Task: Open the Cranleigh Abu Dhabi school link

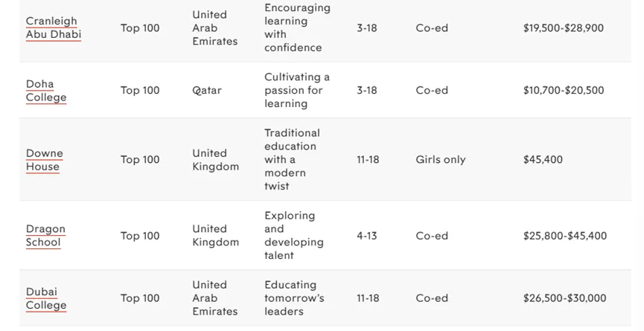Action: click(54, 28)
